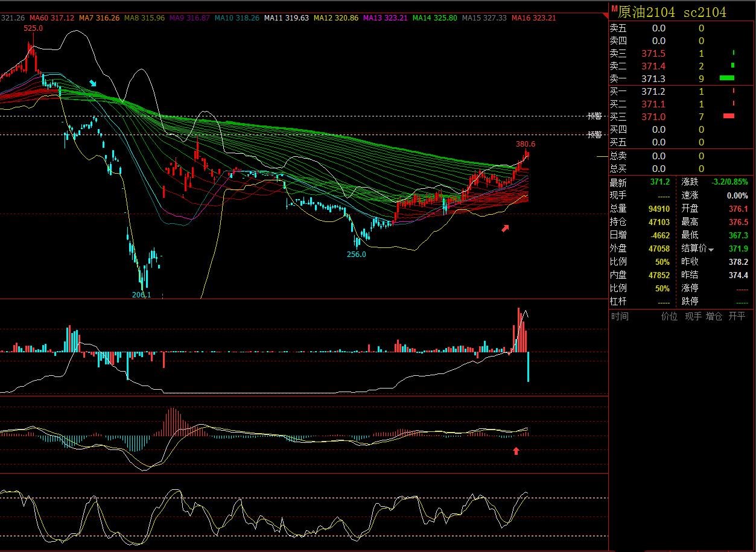Select the 卖二 price 371.4

[653, 66]
